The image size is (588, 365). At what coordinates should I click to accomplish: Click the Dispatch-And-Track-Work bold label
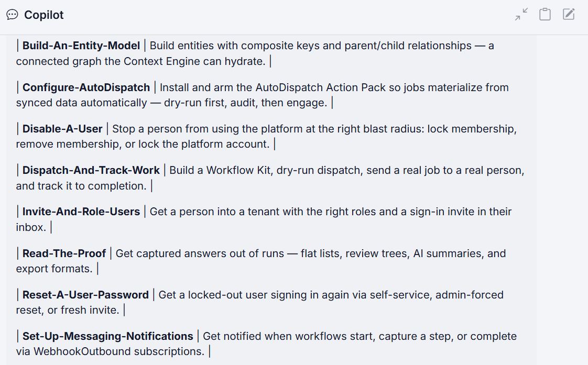click(91, 170)
